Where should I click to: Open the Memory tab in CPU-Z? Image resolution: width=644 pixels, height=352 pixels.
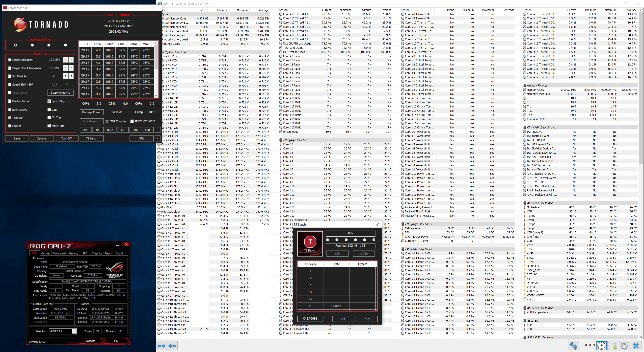[73, 253]
